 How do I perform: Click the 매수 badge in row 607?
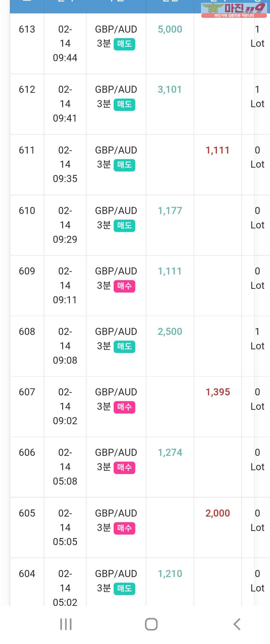[124, 407]
